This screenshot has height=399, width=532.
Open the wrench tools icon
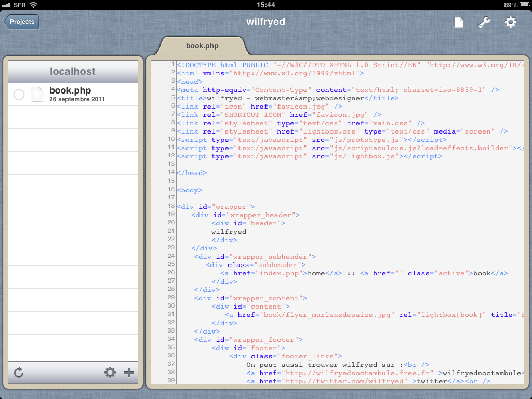484,22
